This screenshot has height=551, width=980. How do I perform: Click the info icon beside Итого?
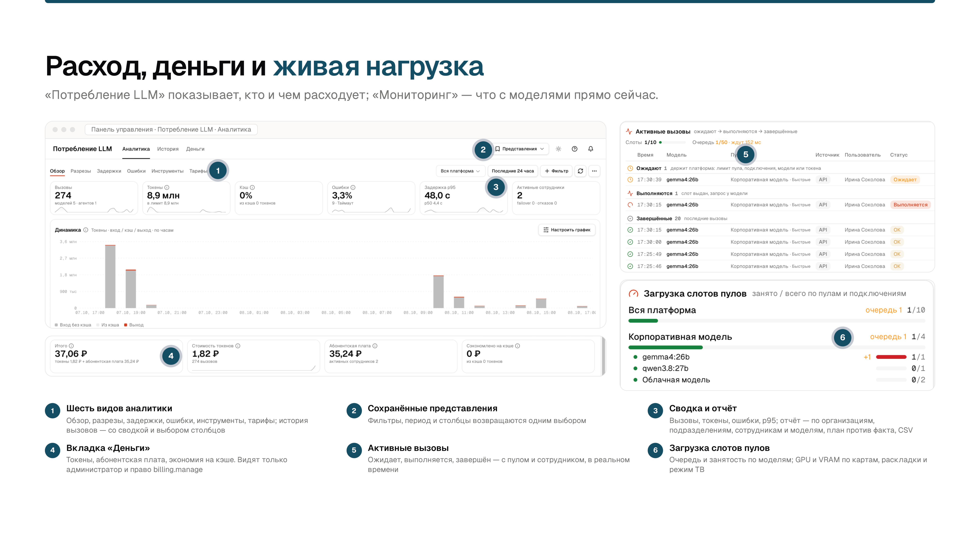pyautogui.click(x=71, y=346)
